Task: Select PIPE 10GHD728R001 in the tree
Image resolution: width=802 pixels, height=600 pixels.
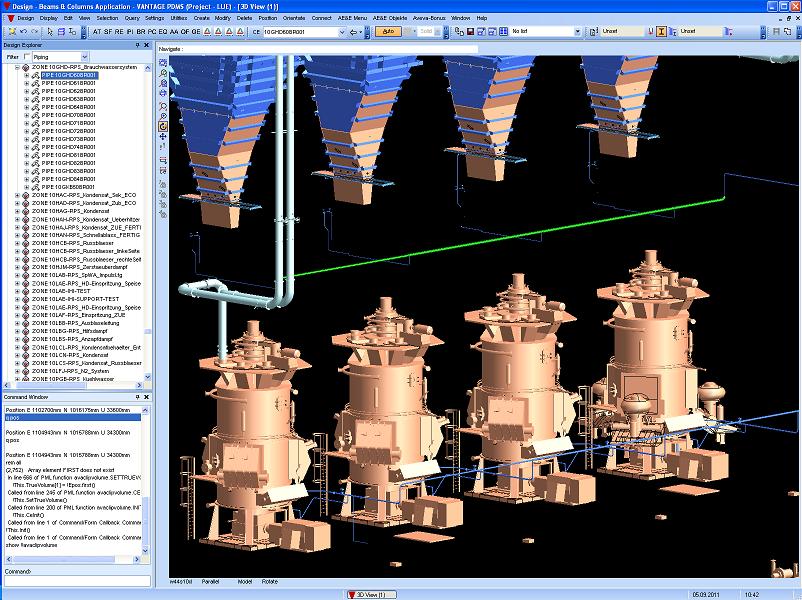Action: pos(69,131)
